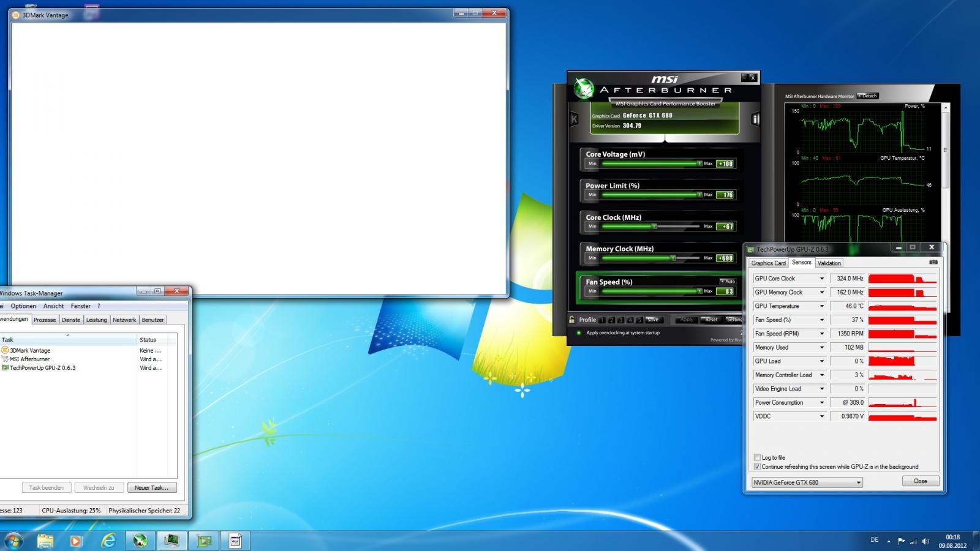The height and width of the screenshot is (551, 980).
Task: Select profile slot 2 in Afterburner
Action: [x=611, y=320]
